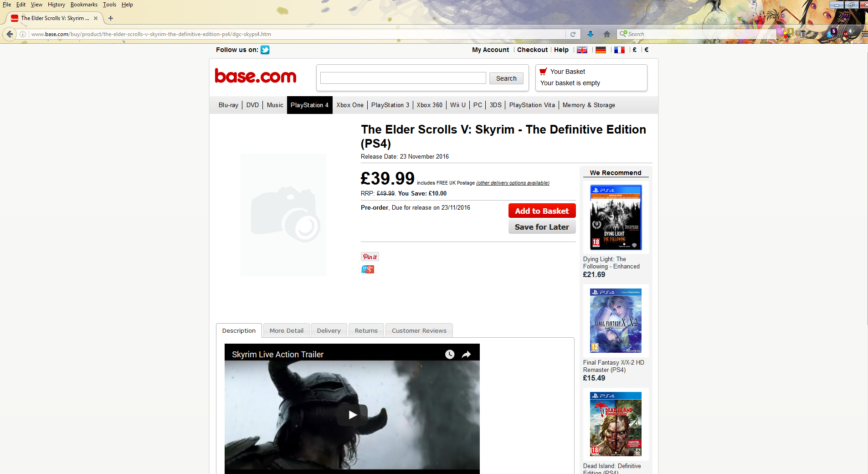
Task: Switch currency to pounds symbol
Action: click(x=634, y=50)
